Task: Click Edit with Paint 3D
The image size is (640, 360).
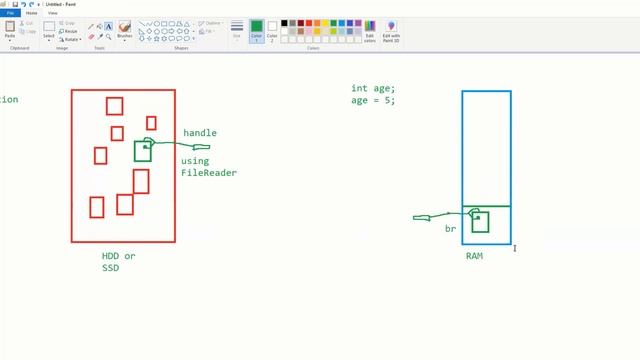Action: (391, 31)
